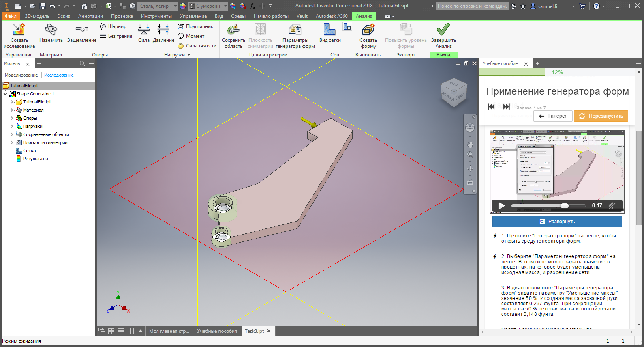Close the Task3.ipt document tab

coord(269,331)
